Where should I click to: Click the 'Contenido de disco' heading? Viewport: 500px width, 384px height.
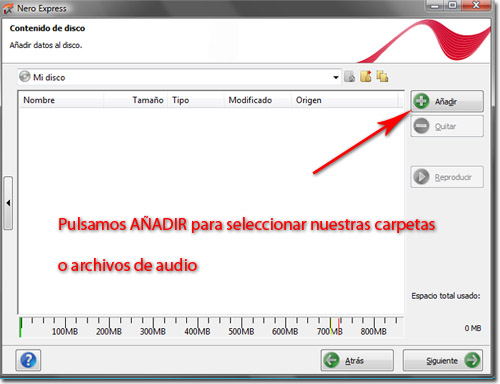(x=47, y=28)
